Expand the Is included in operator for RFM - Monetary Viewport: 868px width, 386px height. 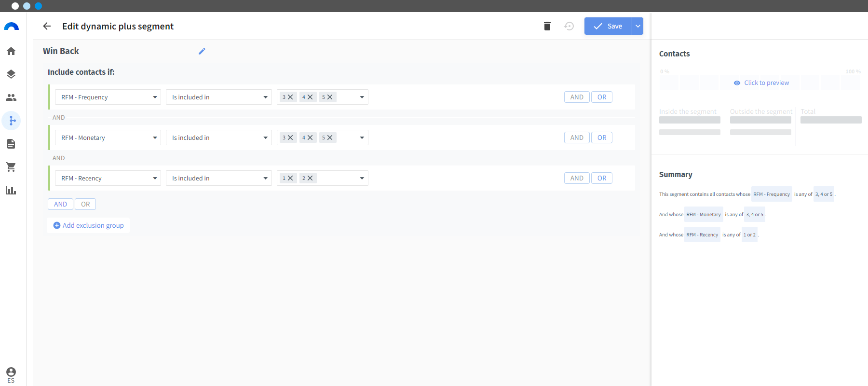click(x=218, y=138)
